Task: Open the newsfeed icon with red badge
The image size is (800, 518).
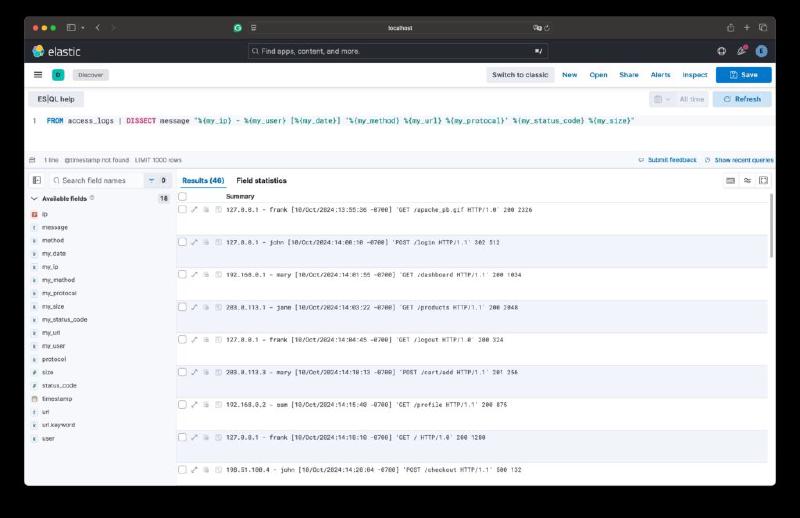Action: tap(742, 51)
